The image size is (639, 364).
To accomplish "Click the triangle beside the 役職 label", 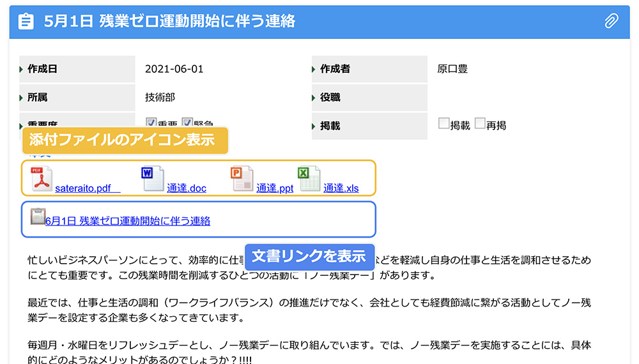I will tap(315, 98).
